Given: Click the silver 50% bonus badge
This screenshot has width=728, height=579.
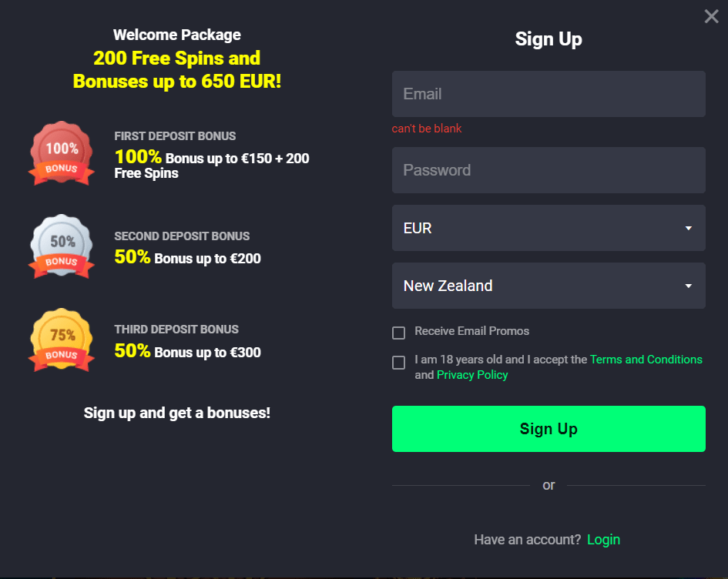Looking at the screenshot, I should 62,246.
